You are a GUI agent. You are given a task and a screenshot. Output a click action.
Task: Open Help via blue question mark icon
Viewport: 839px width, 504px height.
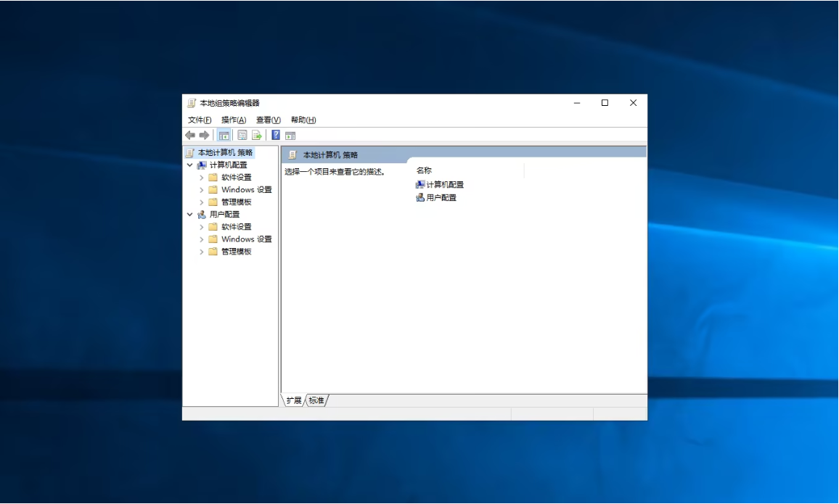[276, 135]
